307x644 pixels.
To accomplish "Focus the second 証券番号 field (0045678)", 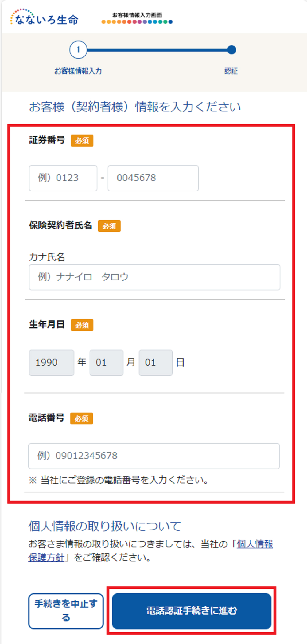I will click(x=153, y=178).
